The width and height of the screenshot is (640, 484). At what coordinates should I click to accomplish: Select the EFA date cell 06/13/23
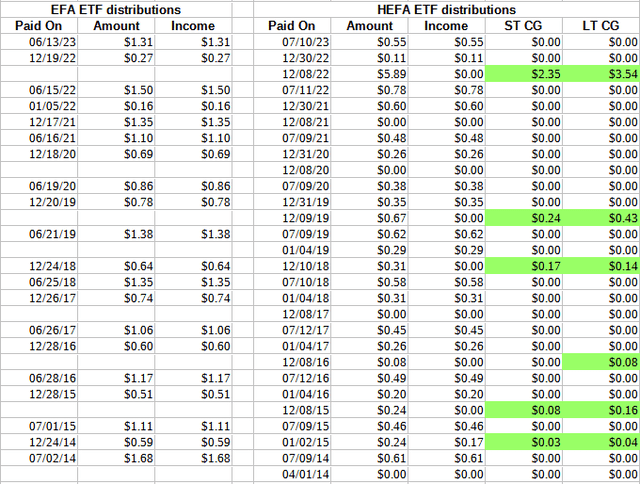pyautogui.click(x=39, y=42)
